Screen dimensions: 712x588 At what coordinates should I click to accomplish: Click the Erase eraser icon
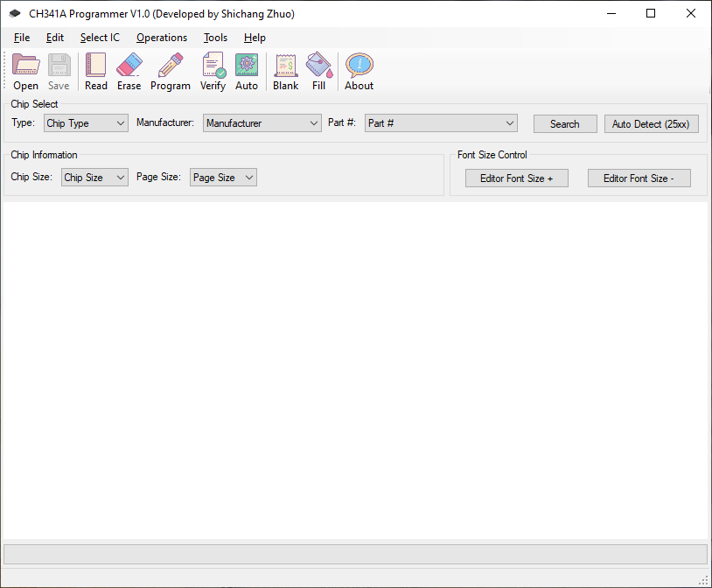pos(129,65)
